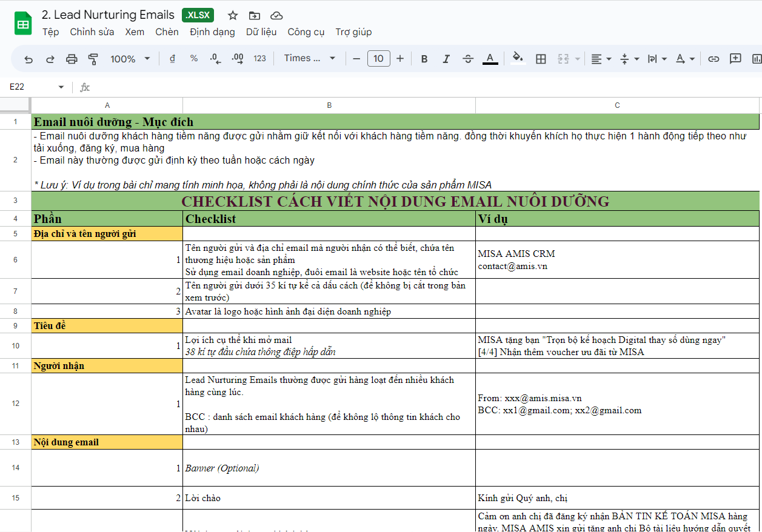The width and height of the screenshot is (762, 532).
Task: Select column C by its header
Action: tap(618, 105)
